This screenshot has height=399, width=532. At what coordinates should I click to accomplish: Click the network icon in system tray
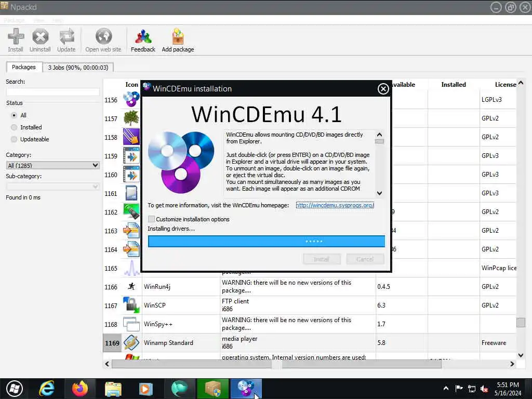pyautogui.click(x=472, y=389)
